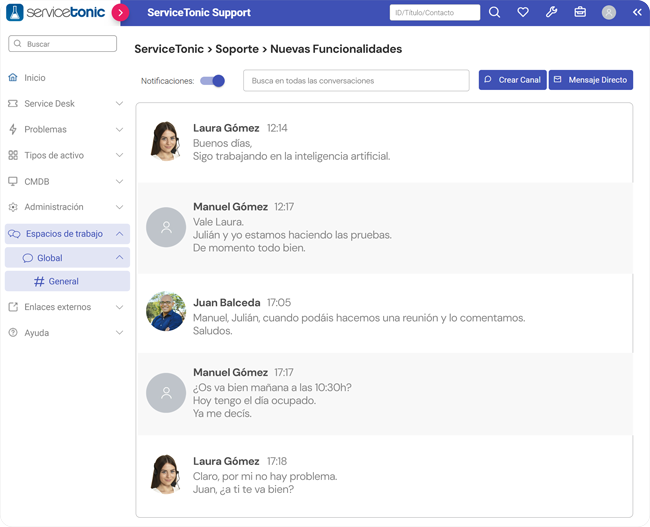This screenshot has height=527, width=650.
Task: Click the Problemas lightning bolt icon
Action: point(13,129)
